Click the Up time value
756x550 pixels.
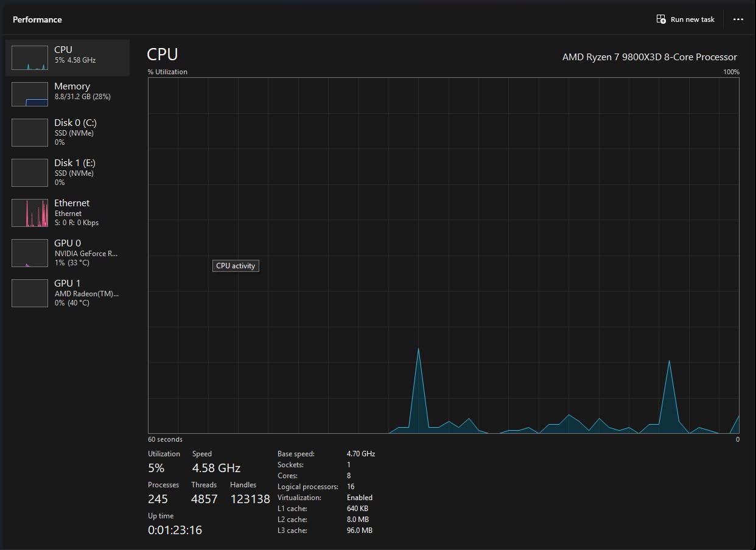point(175,530)
